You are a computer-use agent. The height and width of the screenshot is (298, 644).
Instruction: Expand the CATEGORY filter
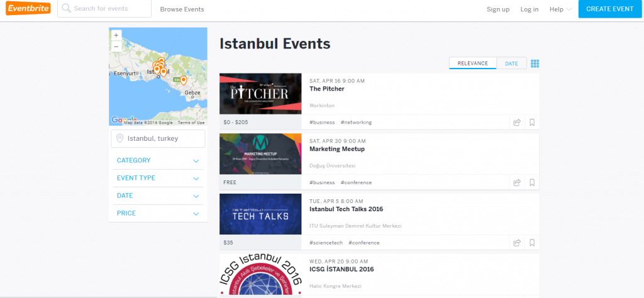pos(158,160)
